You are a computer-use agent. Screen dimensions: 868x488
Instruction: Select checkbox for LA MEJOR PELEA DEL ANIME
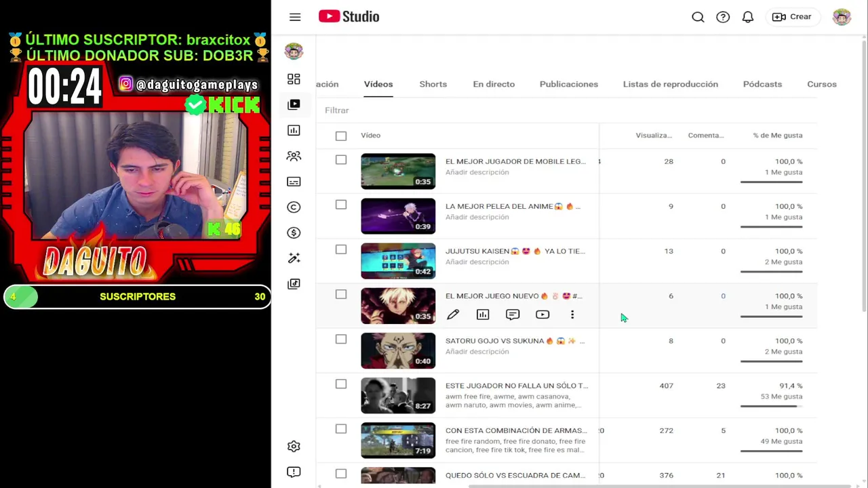[341, 205]
